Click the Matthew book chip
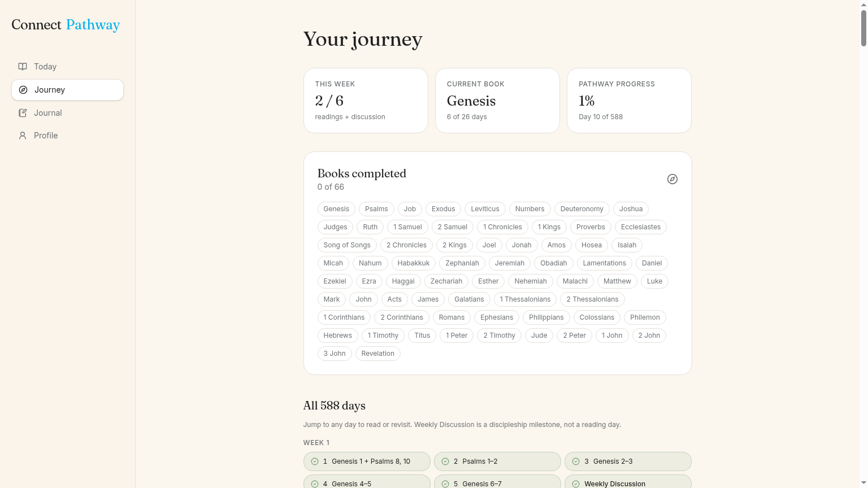This screenshot has width=868, height=488. click(617, 281)
